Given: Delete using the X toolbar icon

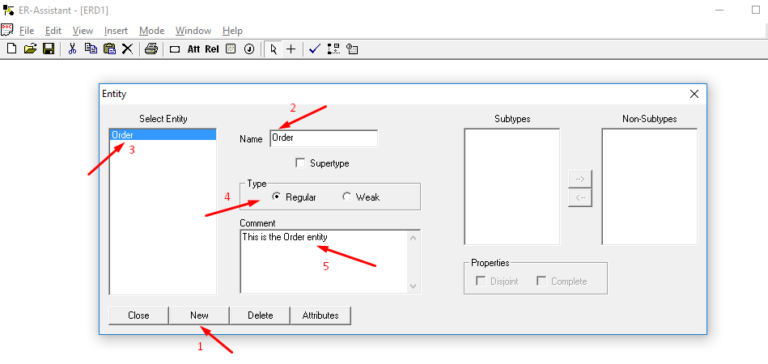Looking at the screenshot, I should click(x=127, y=49).
